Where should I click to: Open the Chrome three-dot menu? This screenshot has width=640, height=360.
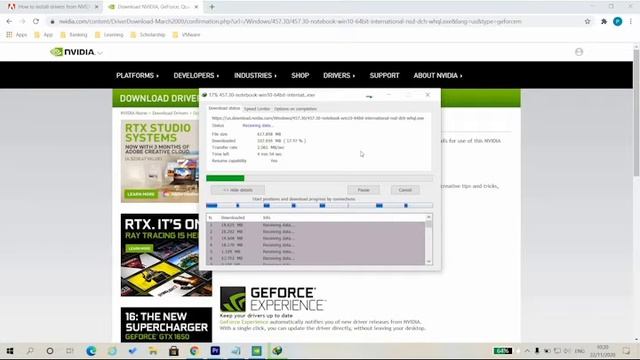pyautogui.click(x=631, y=21)
